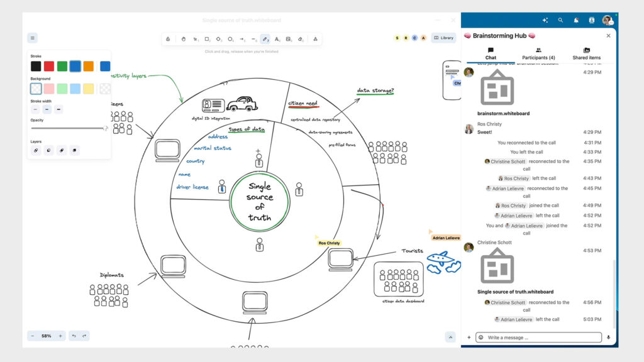Switch to the Chat tab
The width and height of the screenshot is (644, 362).
[491, 54]
